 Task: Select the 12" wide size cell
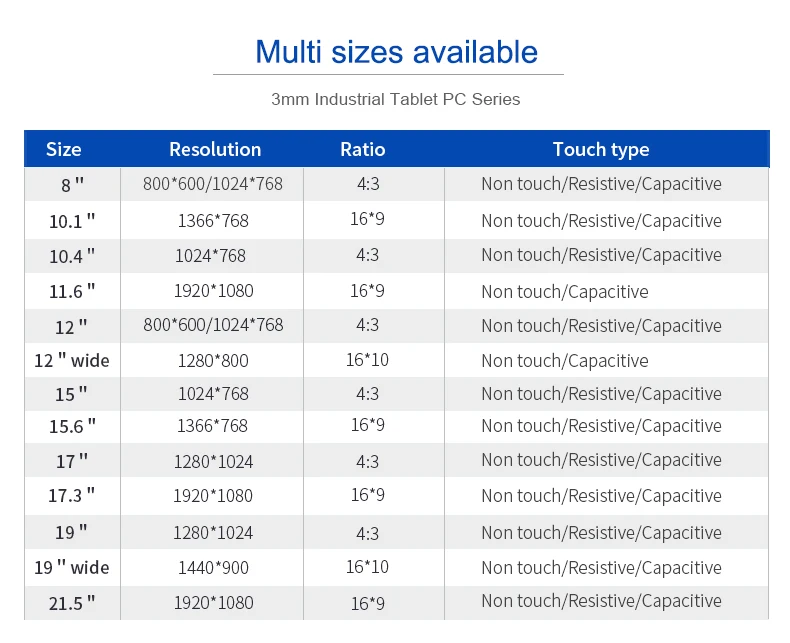72,360
